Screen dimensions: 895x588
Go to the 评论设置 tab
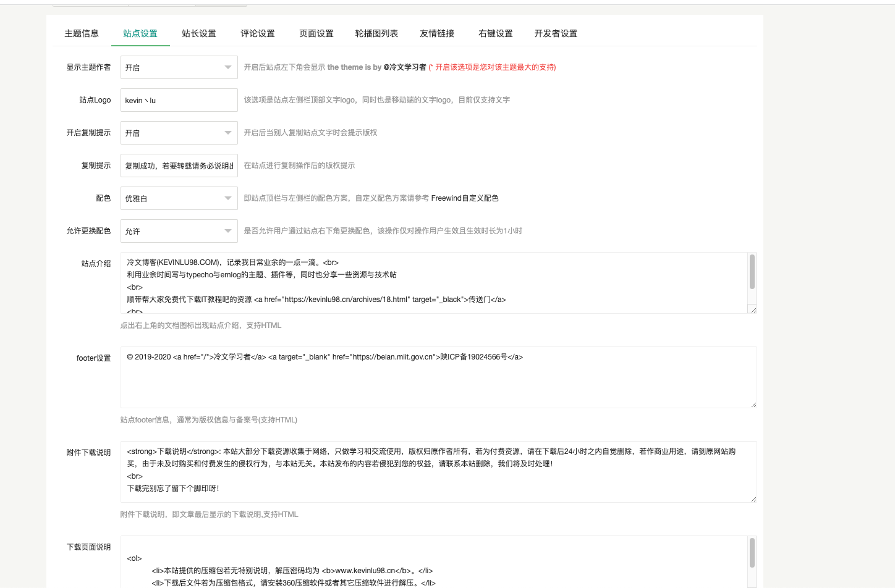click(x=258, y=33)
